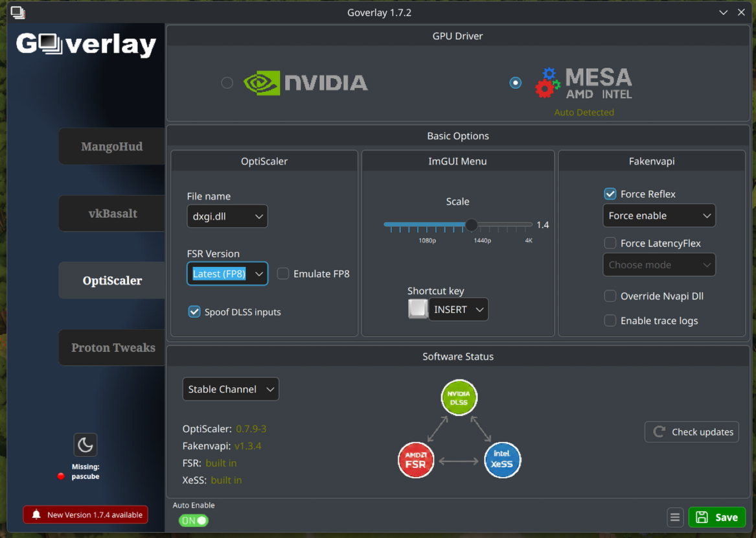Image resolution: width=756 pixels, height=538 pixels.
Task: Toggle dark mode with the moon icon
Action: [x=86, y=445]
